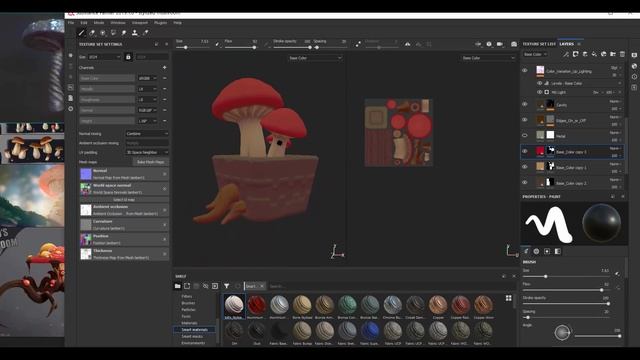Toggle visibility of the MG Light effect
This screenshot has height=360, width=640.
[x=540, y=92]
